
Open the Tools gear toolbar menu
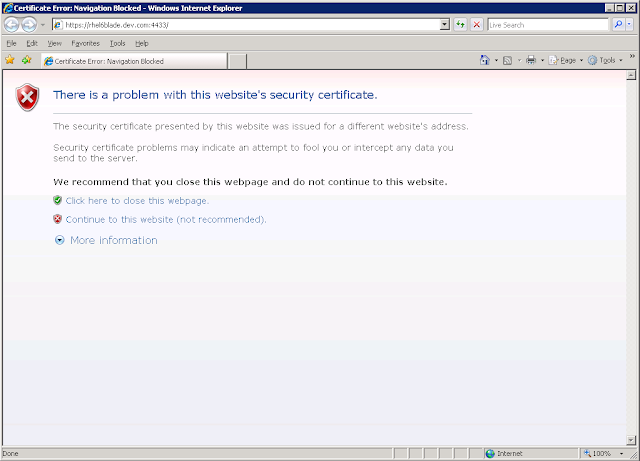click(x=605, y=60)
